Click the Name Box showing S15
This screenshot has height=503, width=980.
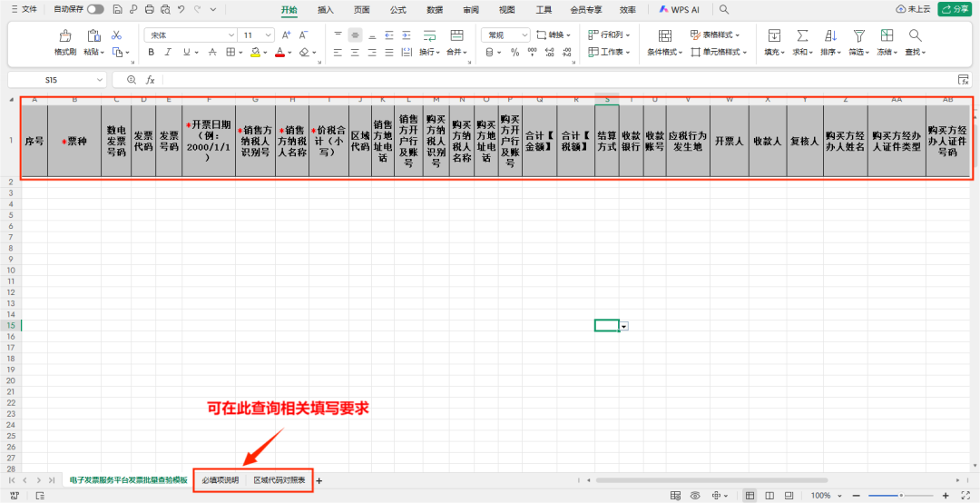coord(56,80)
